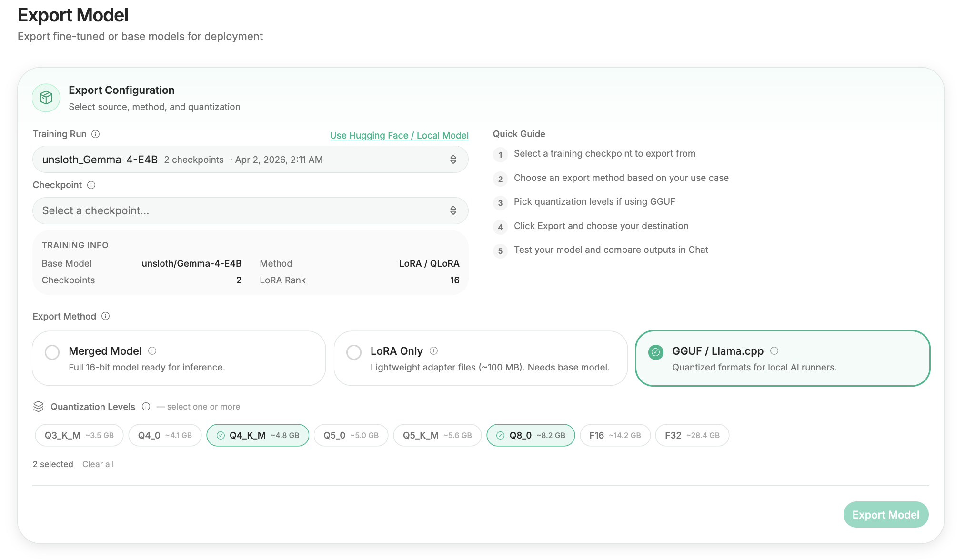The height and width of the screenshot is (560, 965).
Task: Click the Quantization Levels layers icon
Action: tap(39, 407)
